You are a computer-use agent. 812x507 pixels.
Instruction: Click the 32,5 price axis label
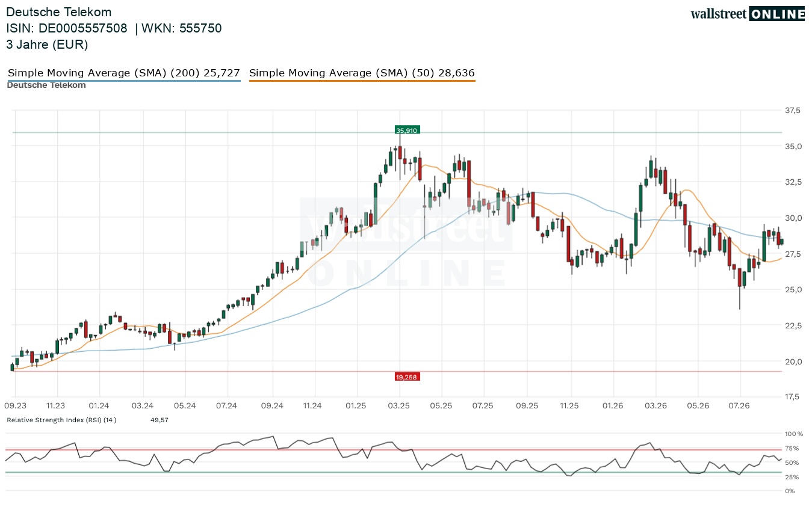pyautogui.click(x=793, y=182)
